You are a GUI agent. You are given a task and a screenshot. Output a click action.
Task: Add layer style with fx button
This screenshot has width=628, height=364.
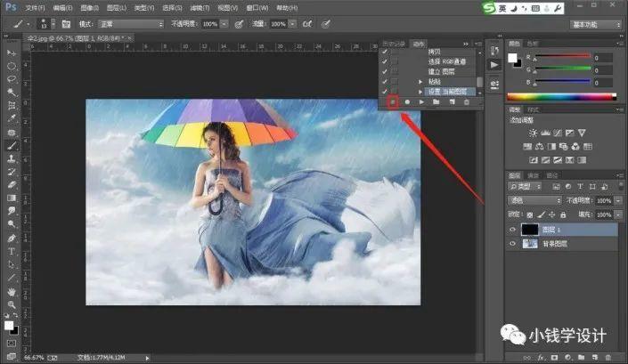[541, 357]
